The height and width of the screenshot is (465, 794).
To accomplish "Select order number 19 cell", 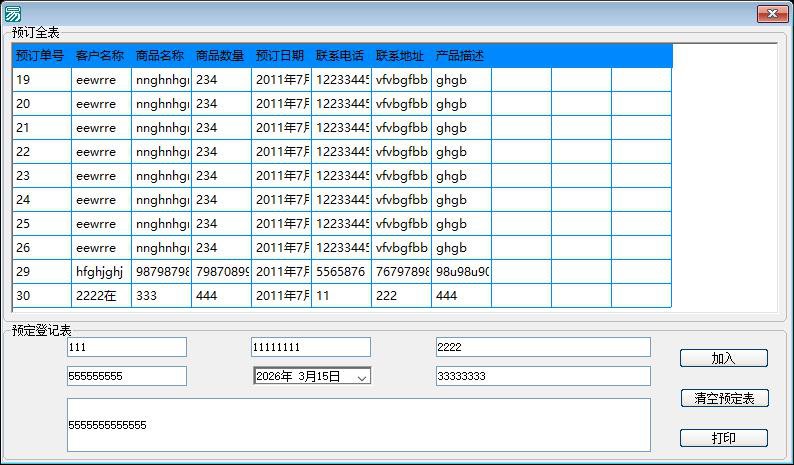I will pyautogui.click(x=41, y=80).
